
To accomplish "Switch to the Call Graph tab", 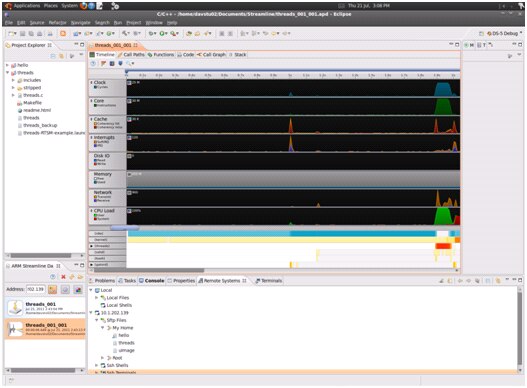I will pos(211,54).
